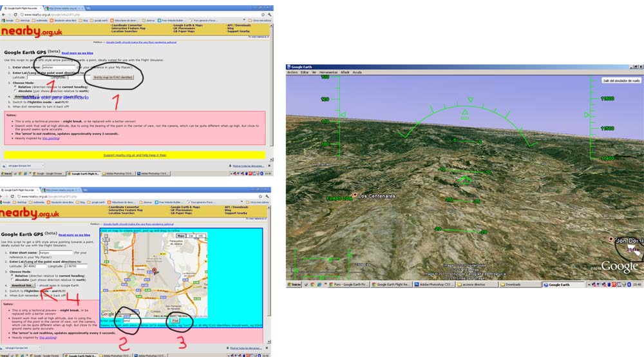The height and width of the screenshot is (357, 644).
Task: Focus Latitude field in bottom browser
Action: coord(35,266)
